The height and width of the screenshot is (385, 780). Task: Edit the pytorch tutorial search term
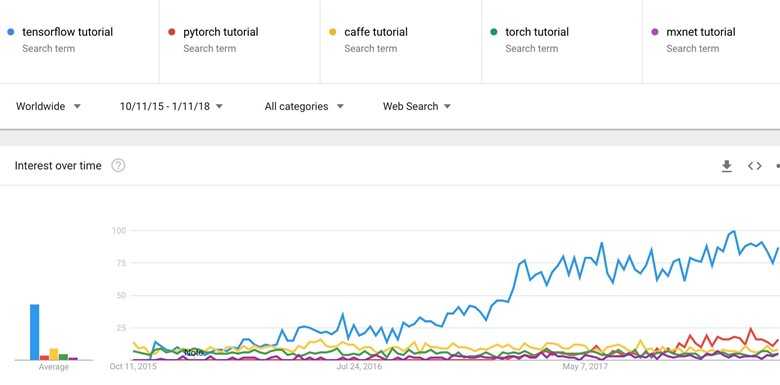pyautogui.click(x=220, y=32)
